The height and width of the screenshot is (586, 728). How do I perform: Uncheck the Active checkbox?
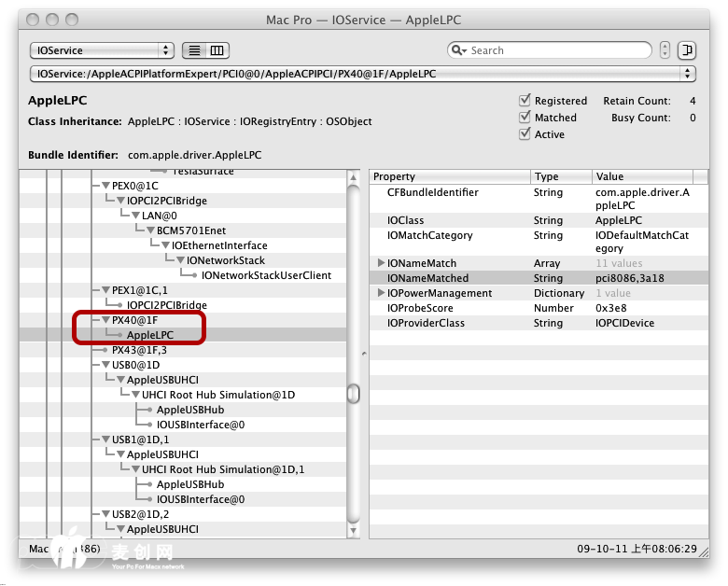click(525, 134)
